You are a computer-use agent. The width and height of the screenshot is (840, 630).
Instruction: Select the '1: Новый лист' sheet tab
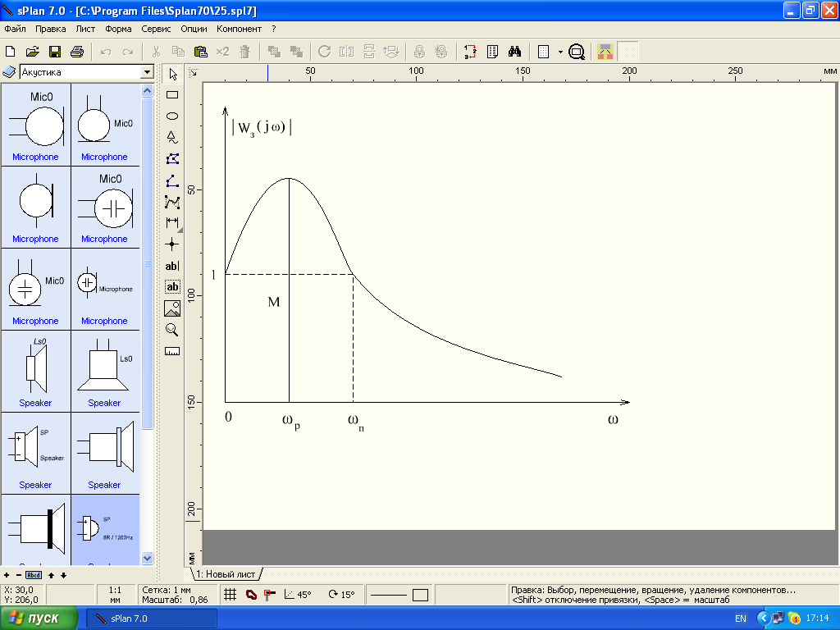pyautogui.click(x=226, y=574)
